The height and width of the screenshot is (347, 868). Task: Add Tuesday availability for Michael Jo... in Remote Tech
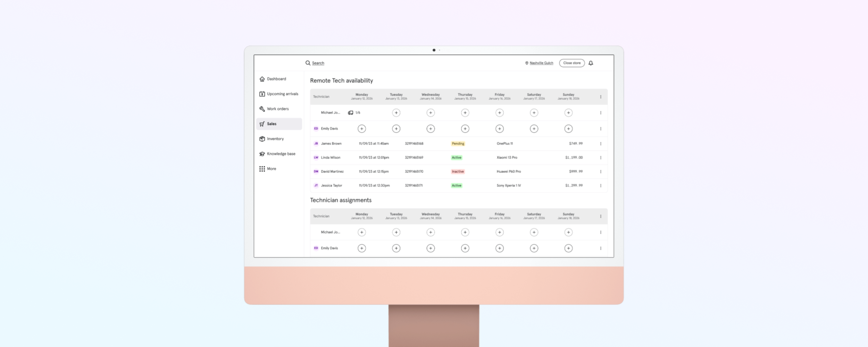point(396,113)
